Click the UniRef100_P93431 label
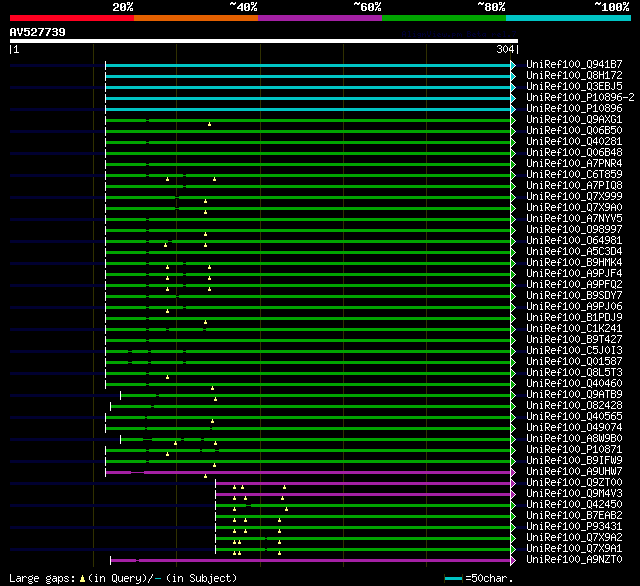 [574, 527]
